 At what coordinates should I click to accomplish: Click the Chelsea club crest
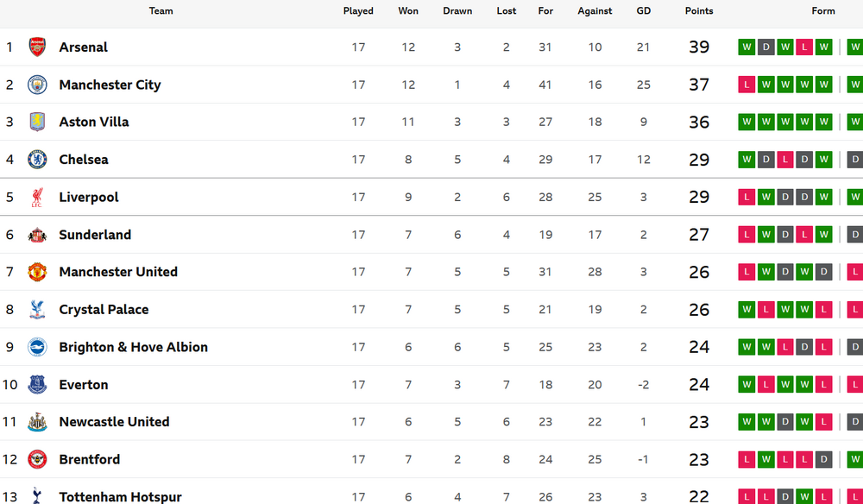pyautogui.click(x=37, y=160)
